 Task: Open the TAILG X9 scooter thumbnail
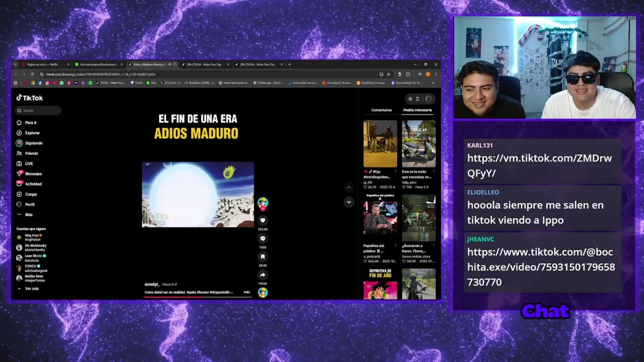tap(419, 144)
